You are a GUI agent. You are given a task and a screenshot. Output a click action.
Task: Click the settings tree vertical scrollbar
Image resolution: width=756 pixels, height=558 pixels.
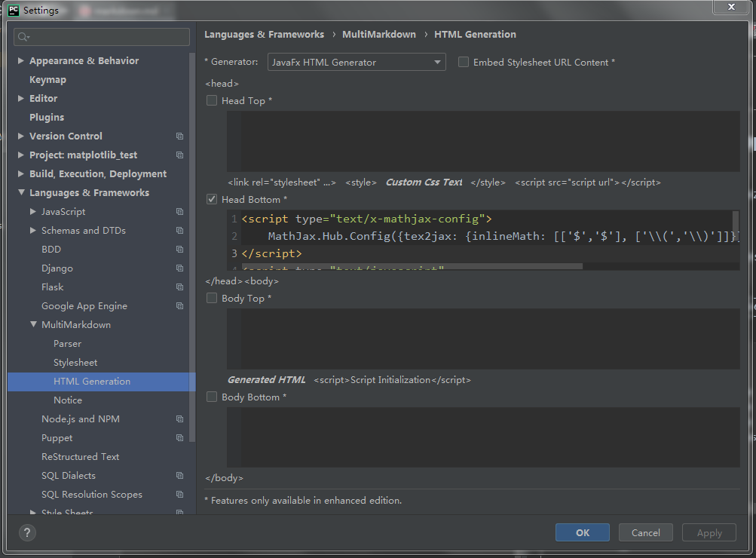point(192,247)
